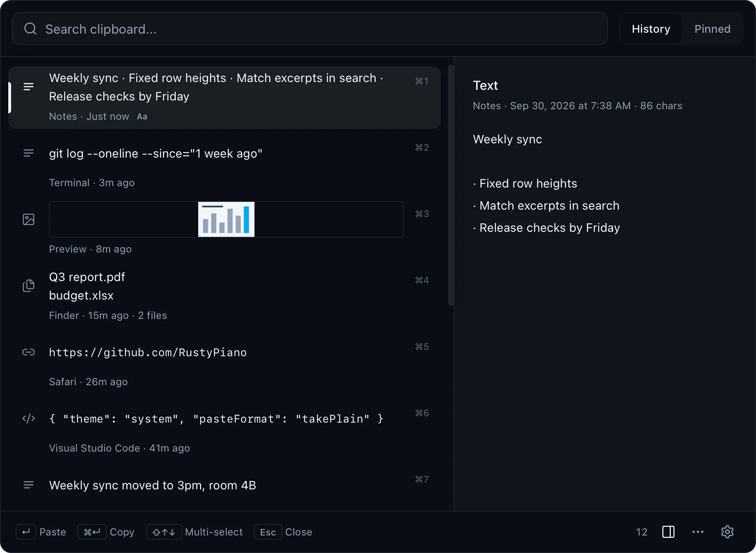Click the ⌘2 shortcut label

[x=422, y=147]
